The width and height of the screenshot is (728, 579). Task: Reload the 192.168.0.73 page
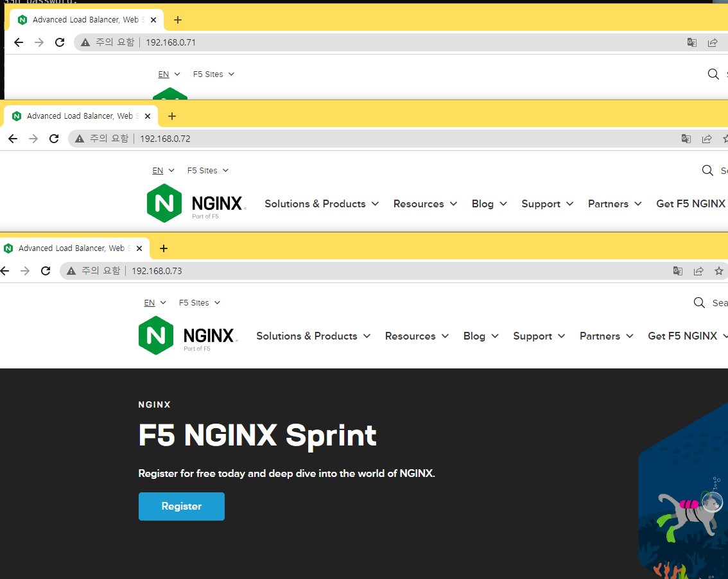[x=46, y=271]
